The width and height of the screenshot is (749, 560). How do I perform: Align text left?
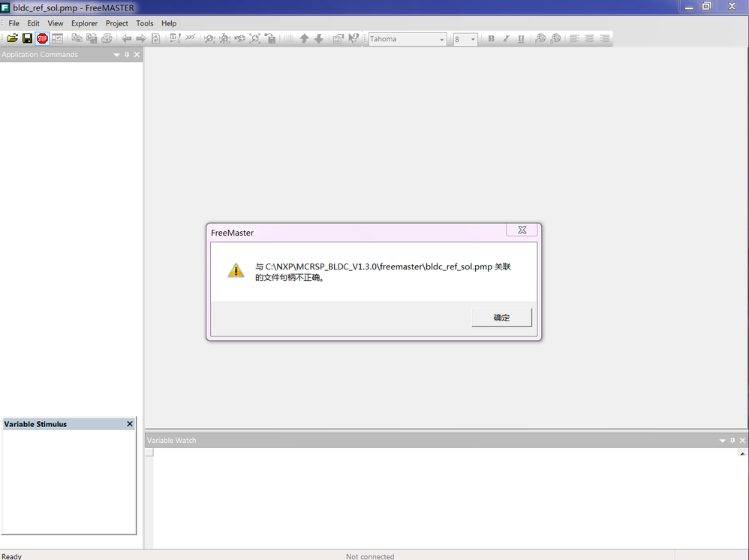(575, 39)
